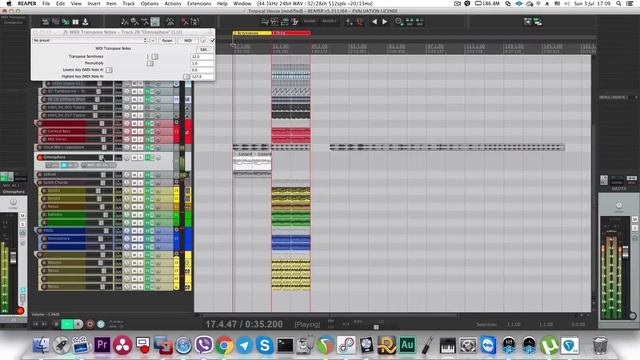Select the white Omnisphere MIDI item
The image size is (640, 360).
click(x=252, y=162)
